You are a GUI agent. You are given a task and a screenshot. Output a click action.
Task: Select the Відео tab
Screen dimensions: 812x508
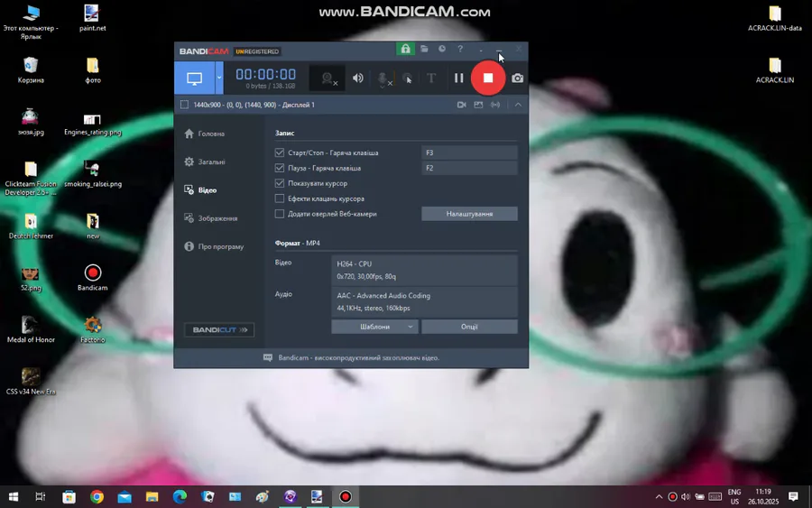[x=200, y=190]
